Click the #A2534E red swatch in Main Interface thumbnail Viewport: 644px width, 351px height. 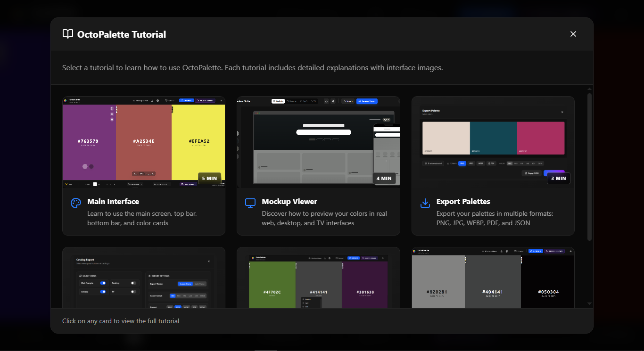(x=144, y=142)
